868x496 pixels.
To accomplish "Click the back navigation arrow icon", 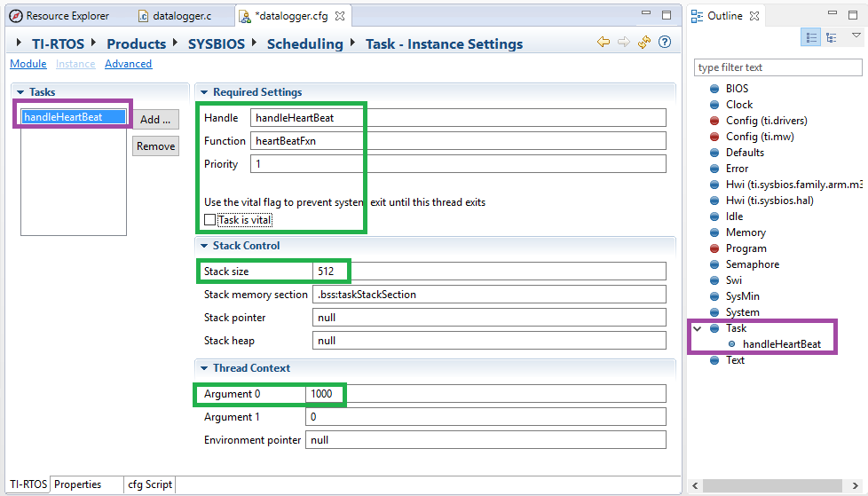I will click(x=604, y=43).
